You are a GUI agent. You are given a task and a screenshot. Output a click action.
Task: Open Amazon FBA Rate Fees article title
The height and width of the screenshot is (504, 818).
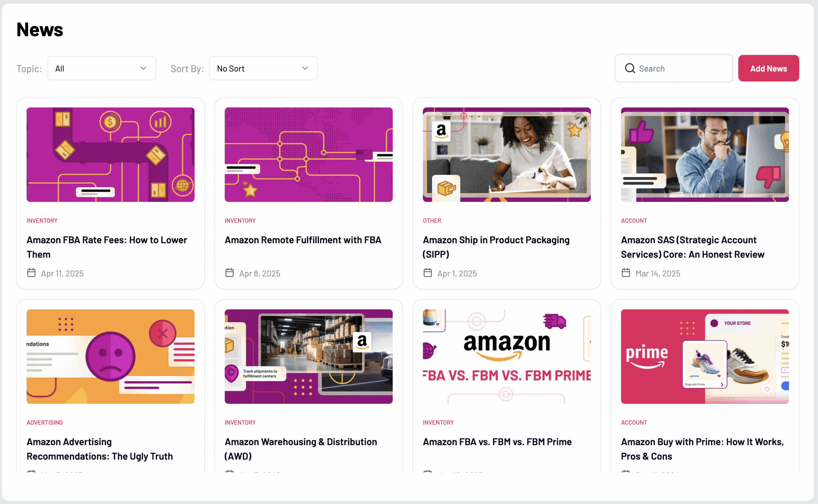(x=107, y=247)
